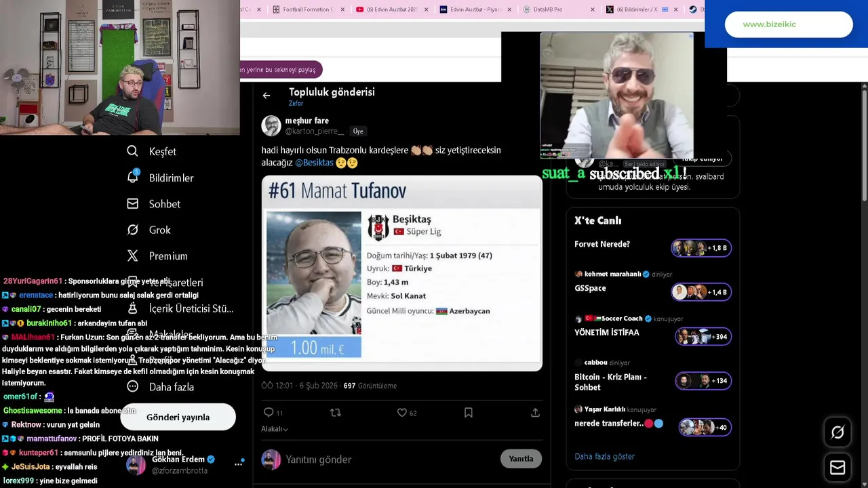Open the floating messages envelope button

tap(837, 468)
